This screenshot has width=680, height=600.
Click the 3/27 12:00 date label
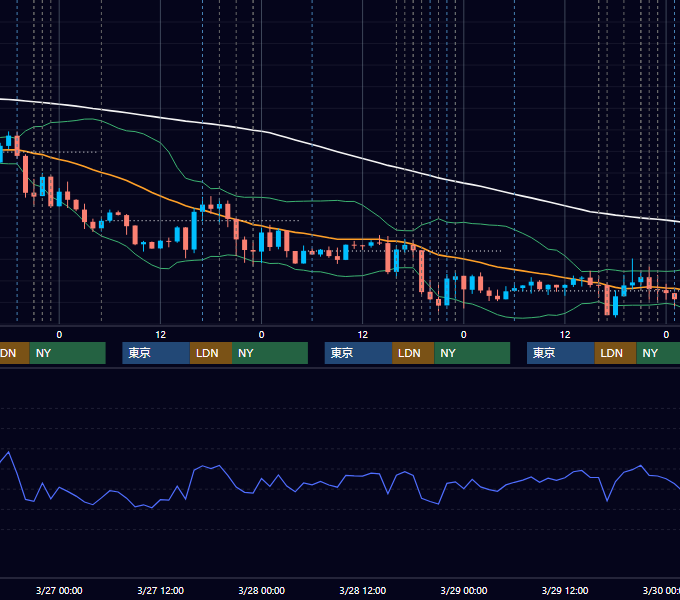pyautogui.click(x=160, y=590)
